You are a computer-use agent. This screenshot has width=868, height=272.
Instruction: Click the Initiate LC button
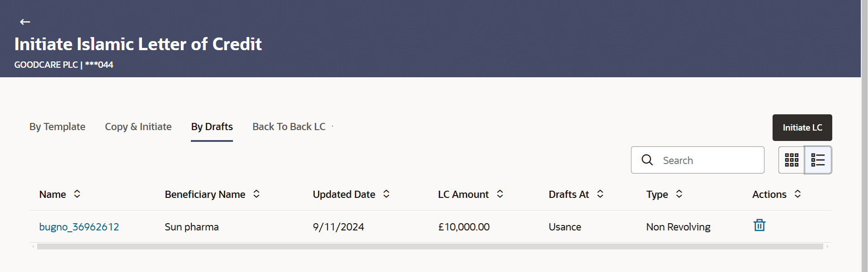click(x=802, y=127)
